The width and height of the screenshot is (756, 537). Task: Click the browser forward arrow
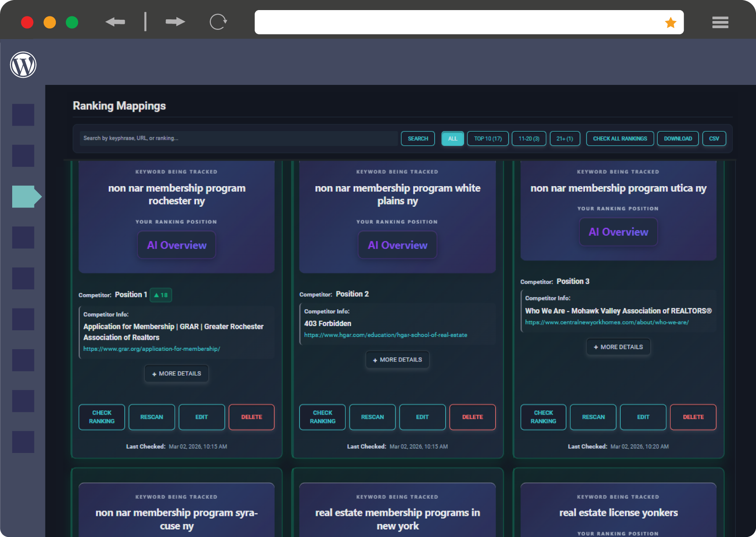coord(175,22)
